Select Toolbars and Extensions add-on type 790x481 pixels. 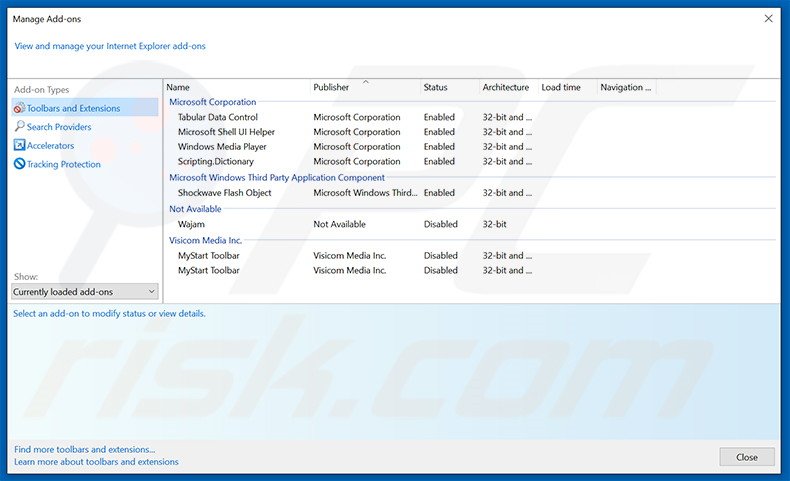(85, 108)
